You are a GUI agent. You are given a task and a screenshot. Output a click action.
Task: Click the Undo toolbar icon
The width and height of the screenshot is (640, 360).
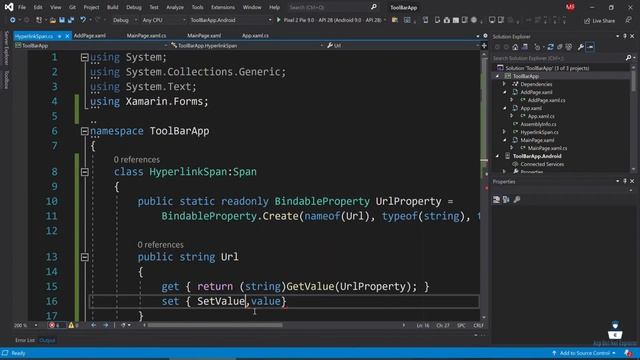[x=83, y=20]
